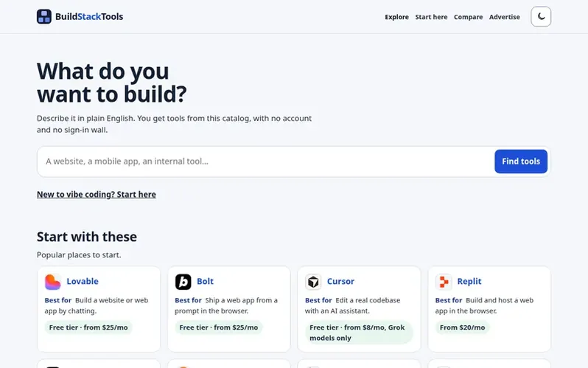The height and width of the screenshot is (368, 588).
Task: Open the Cursor tool link
Action: (x=340, y=281)
